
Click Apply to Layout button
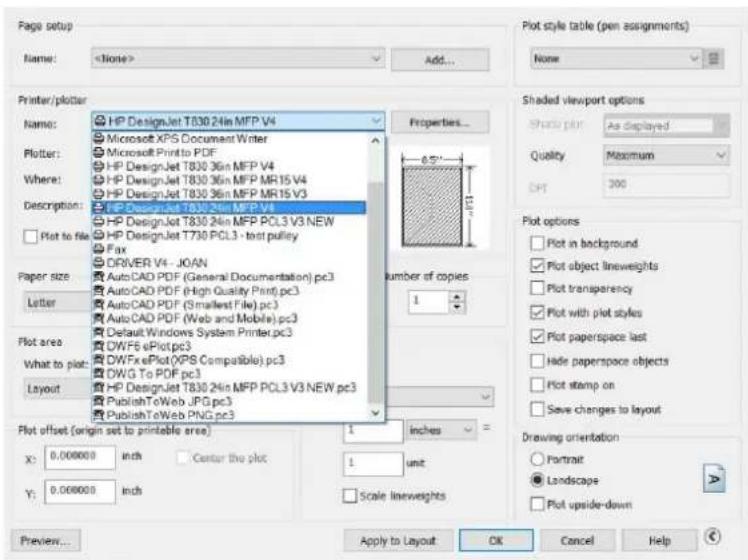pyautogui.click(x=398, y=540)
